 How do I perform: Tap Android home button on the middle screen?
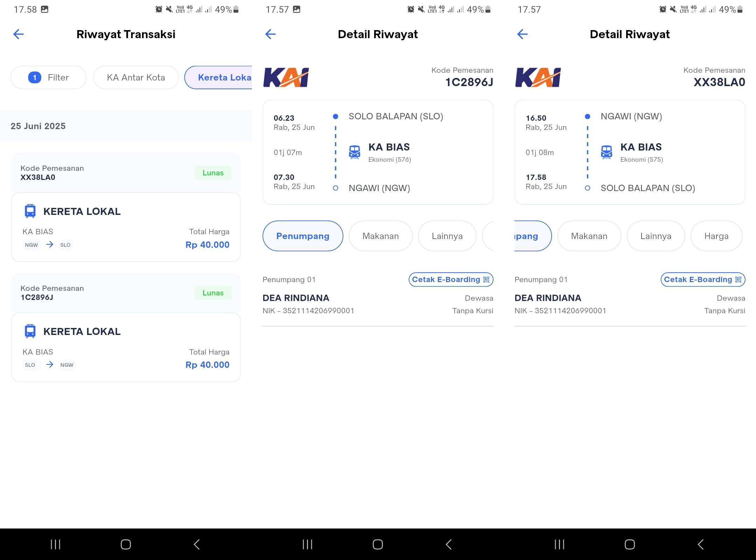[378, 544]
